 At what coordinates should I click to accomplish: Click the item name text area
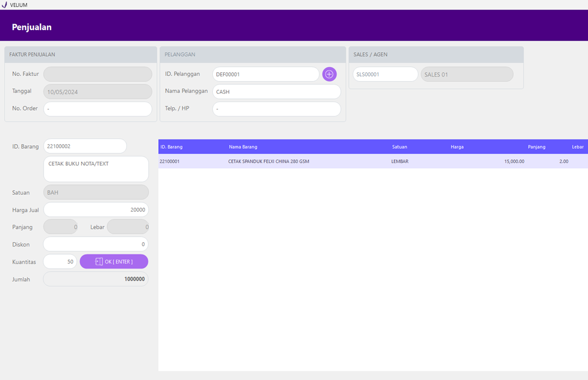click(96, 169)
